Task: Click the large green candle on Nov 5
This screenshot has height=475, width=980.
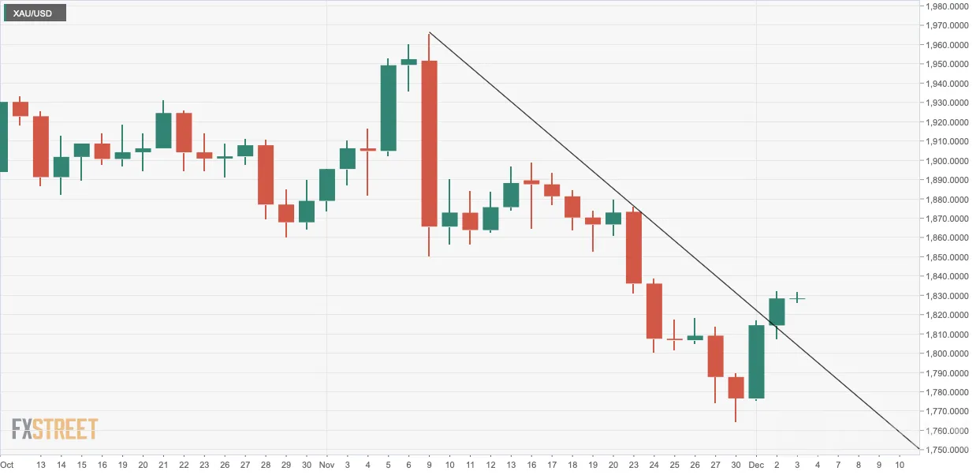Action: click(388, 108)
